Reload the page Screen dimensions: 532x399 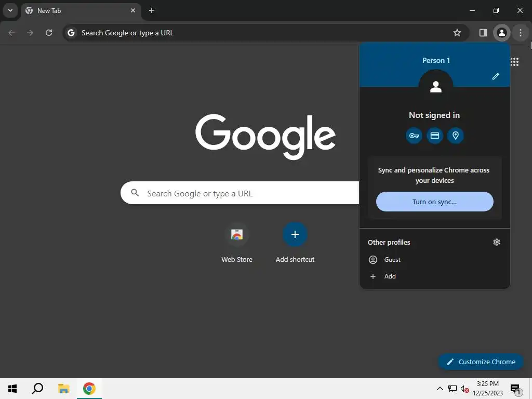(49, 33)
